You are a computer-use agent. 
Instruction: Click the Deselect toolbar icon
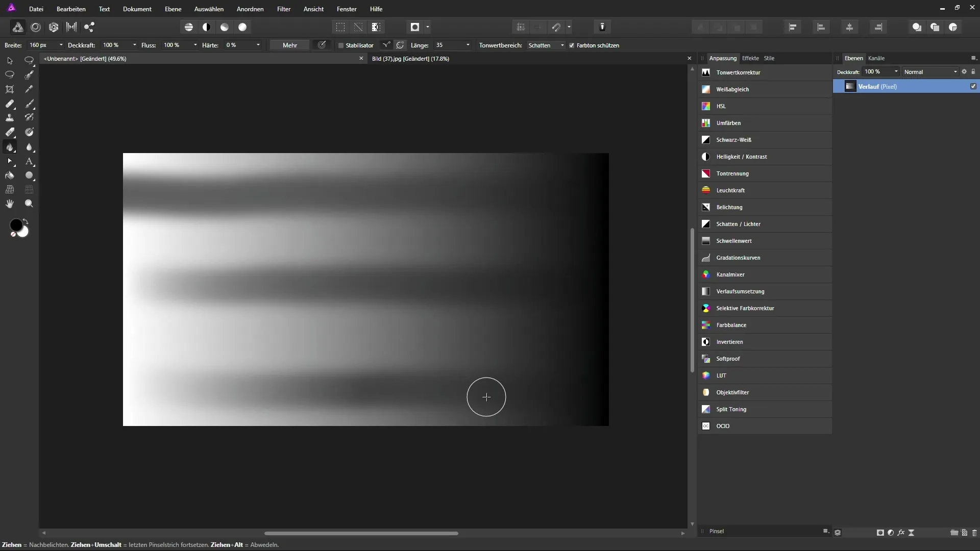(x=358, y=27)
